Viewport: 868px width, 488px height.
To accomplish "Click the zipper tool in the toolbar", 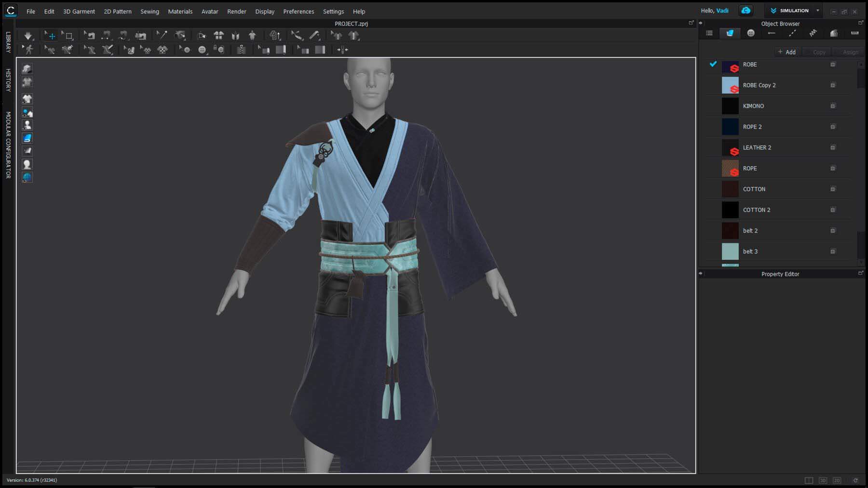I will 241,50.
